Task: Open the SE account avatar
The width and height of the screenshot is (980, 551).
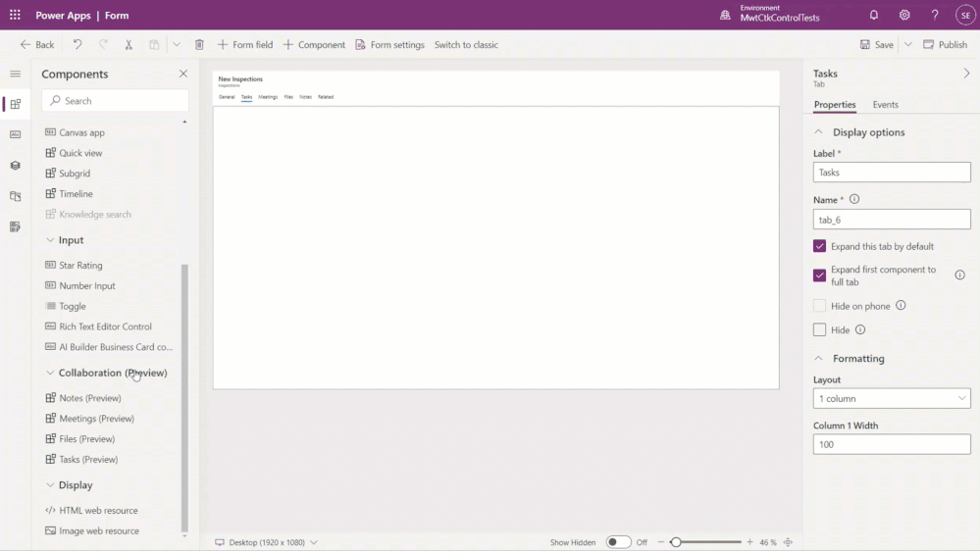Action: click(965, 15)
